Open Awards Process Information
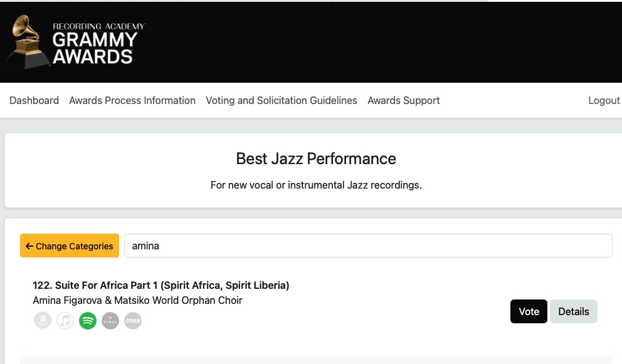 click(132, 100)
